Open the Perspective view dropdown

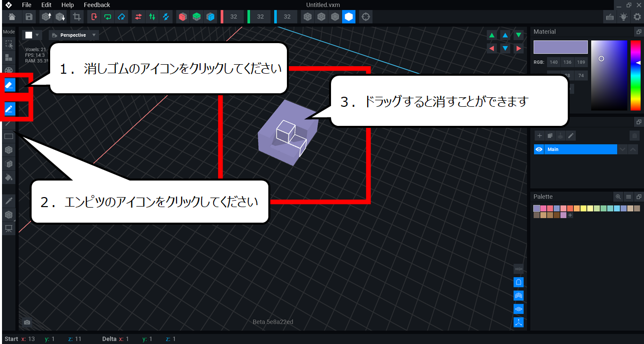coord(74,35)
